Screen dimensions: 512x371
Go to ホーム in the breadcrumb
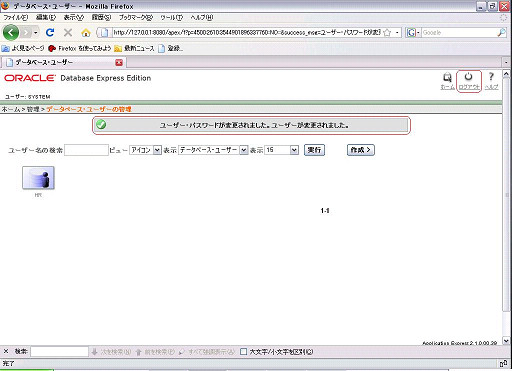click(x=11, y=109)
